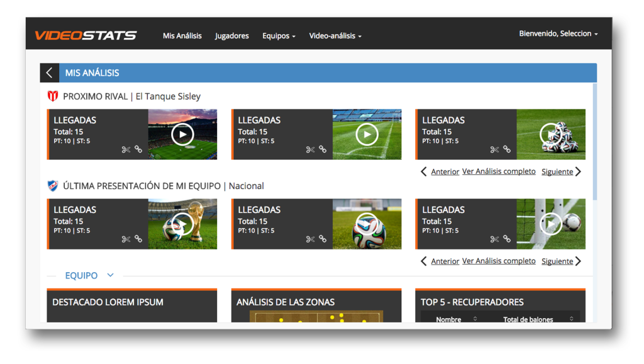This screenshot has width=644, height=364.
Task: Click right chevron under Nacional cards
Action: [x=579, y=261]
